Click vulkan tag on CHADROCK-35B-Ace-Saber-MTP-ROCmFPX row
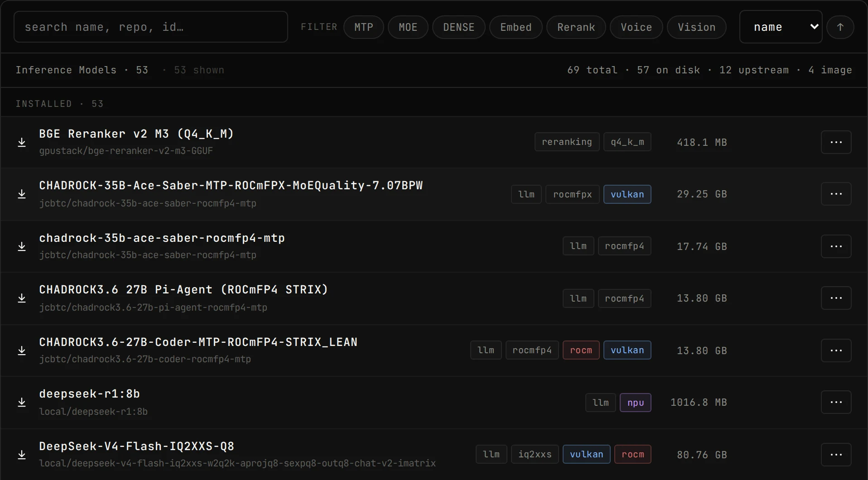 [627, 194]
